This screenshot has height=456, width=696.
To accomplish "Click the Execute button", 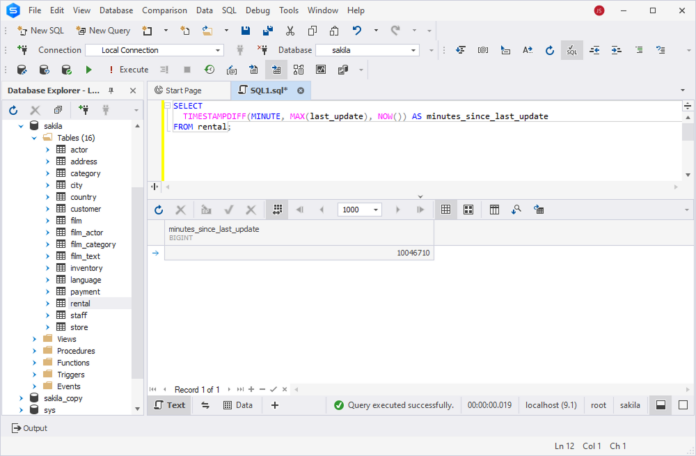I will [127, 69].
